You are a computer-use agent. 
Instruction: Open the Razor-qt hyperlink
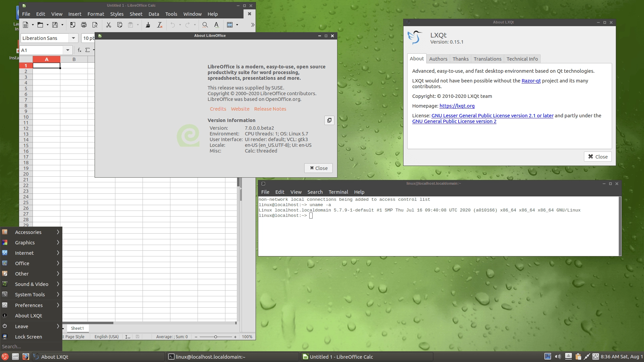[x=531, y=81]
